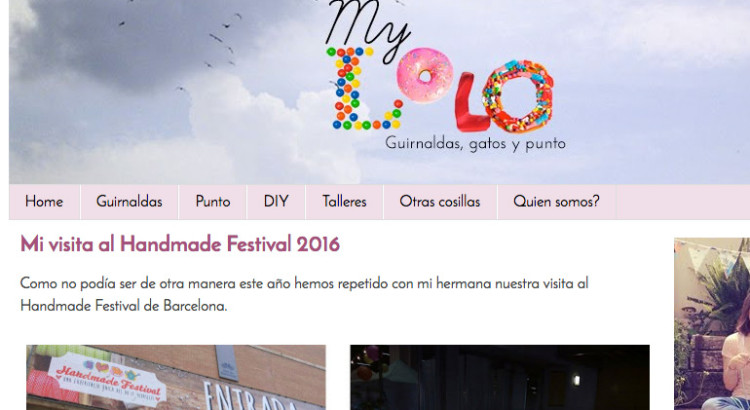
Task: Open the dark festival interior photo
Action: click(x=500, y=377)
